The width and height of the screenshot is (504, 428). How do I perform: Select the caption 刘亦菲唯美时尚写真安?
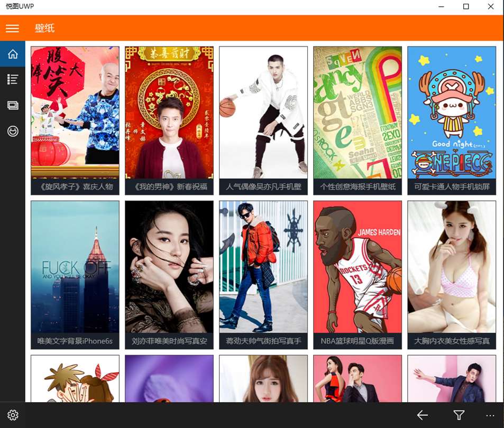(x=169, y=341)
